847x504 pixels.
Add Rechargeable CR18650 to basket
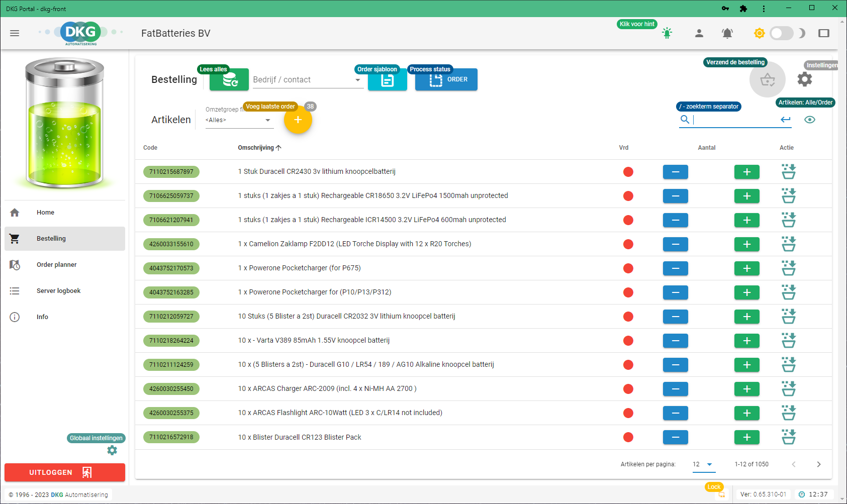[x=789, y=195]
